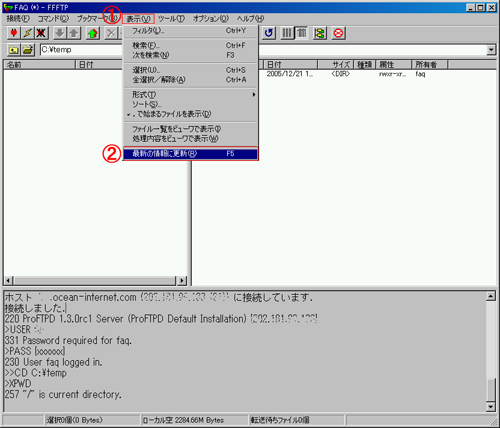500x428 pixels.
Task: Toggle the details view mode button
Action: point(302,33)
